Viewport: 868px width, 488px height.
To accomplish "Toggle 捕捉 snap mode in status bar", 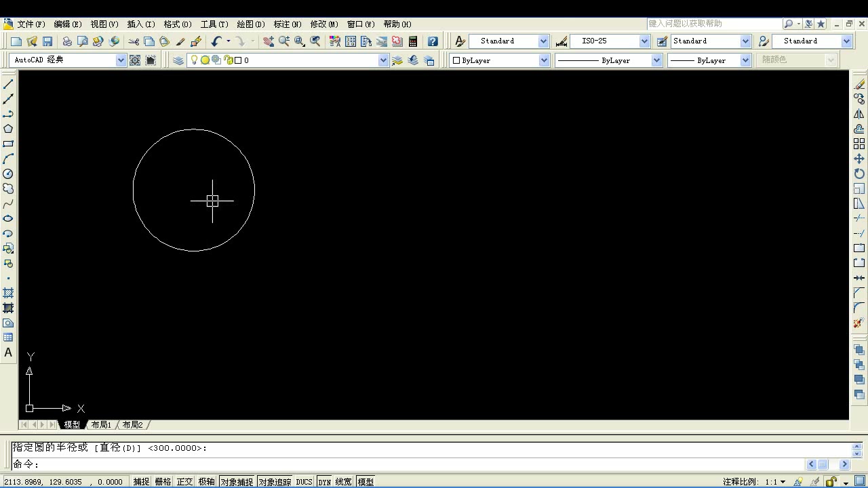I will 141,482.
